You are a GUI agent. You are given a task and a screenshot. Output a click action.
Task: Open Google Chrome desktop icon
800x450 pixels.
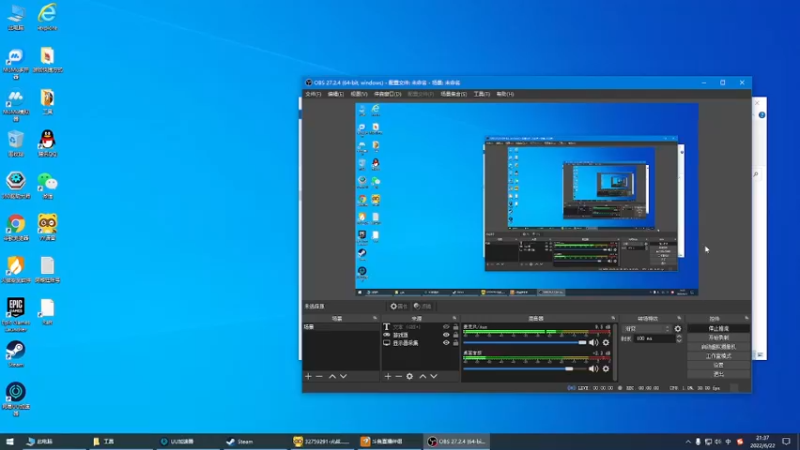click(x=16, y=227)
